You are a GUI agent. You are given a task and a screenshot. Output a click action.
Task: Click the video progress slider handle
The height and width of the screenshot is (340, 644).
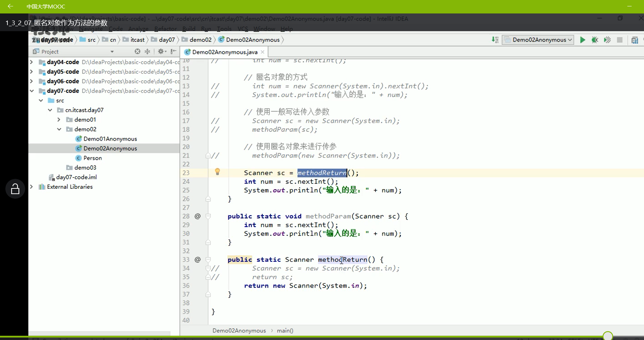[x=608, y=336]
